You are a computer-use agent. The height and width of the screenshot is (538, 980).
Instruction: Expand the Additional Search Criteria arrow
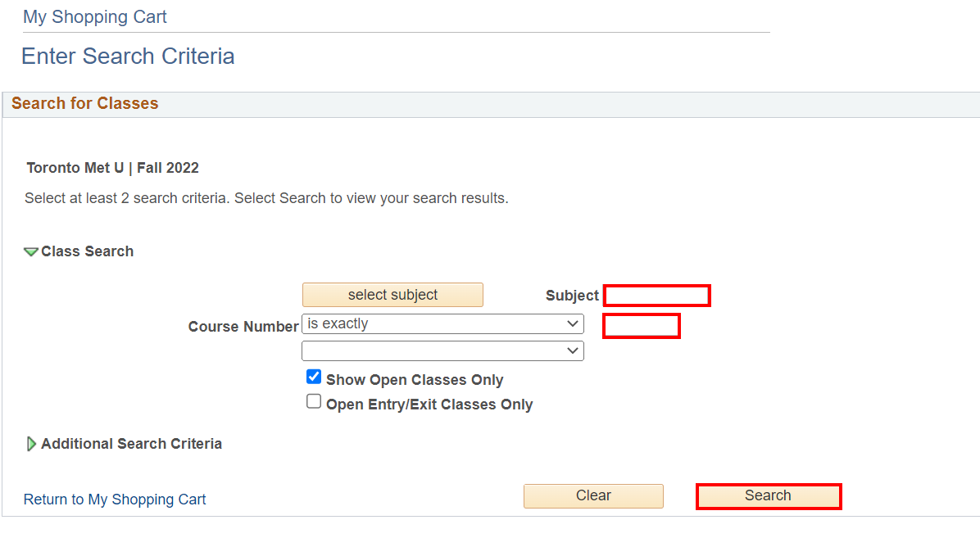(32, 444)
